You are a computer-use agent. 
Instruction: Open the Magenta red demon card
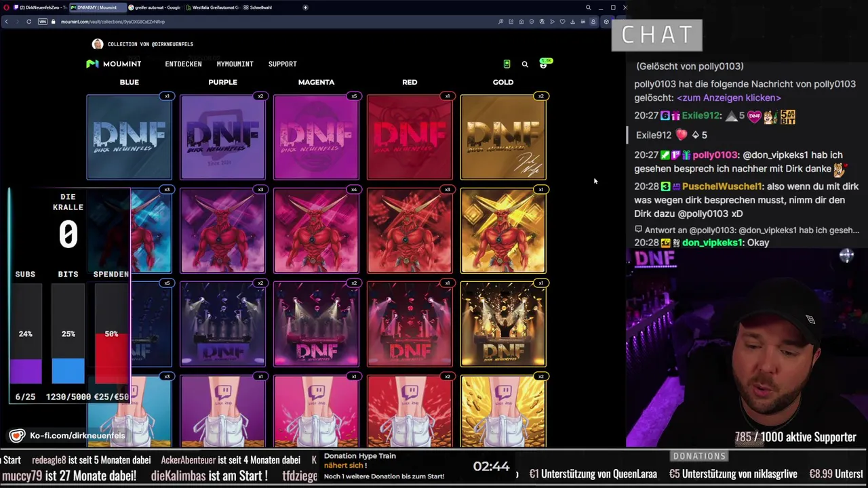click(316, 231)
